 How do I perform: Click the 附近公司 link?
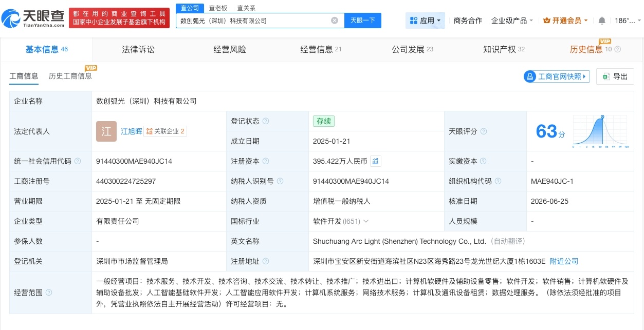coord(564,261)
